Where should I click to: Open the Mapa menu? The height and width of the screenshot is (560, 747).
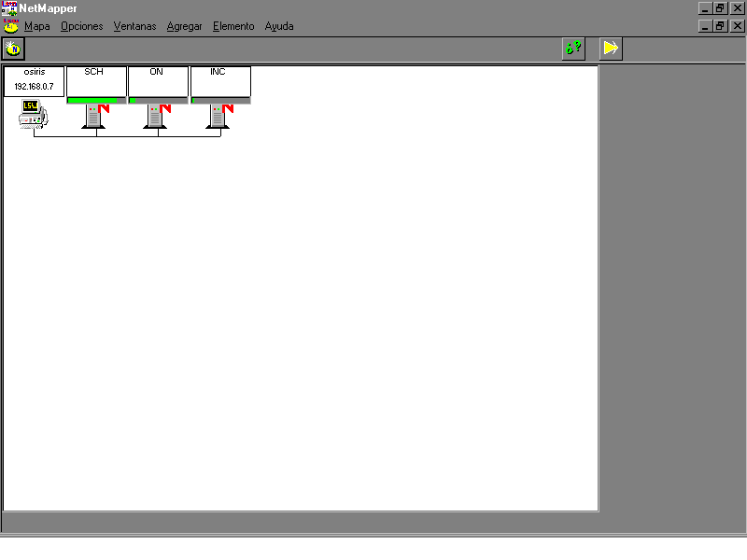coord(37,26)
